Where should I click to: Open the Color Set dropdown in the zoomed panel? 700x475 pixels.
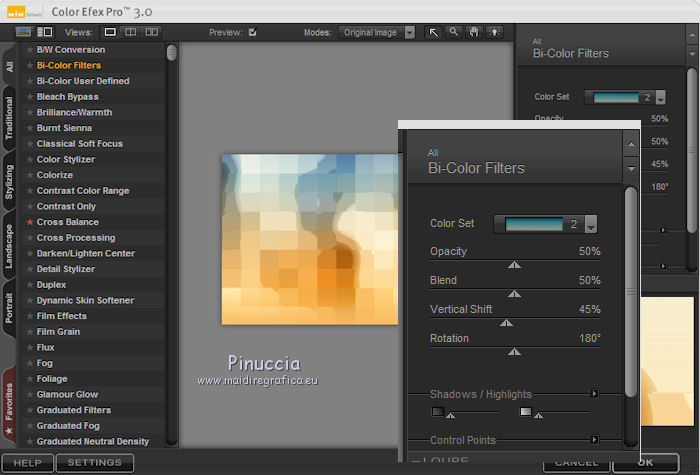pyautogui.click(x=591, y=224)
